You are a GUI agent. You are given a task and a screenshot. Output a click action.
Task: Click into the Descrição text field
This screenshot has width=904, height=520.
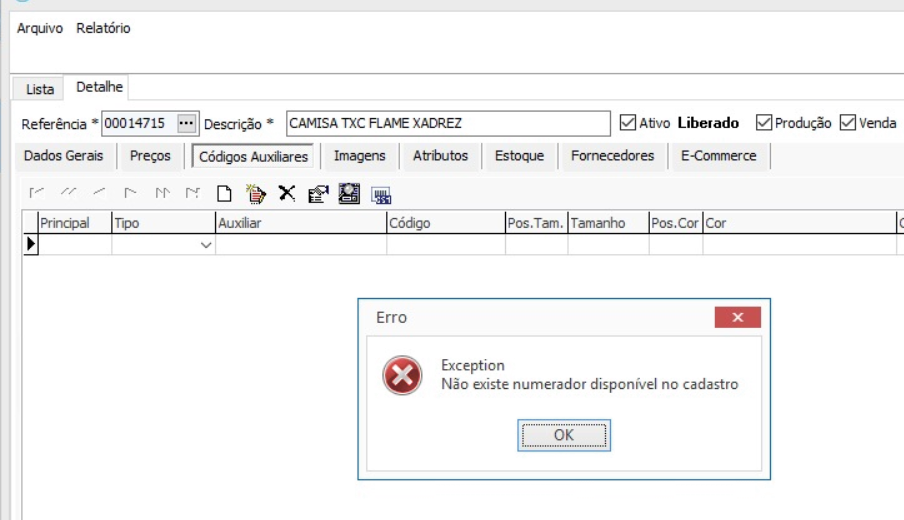pos(447,123)
